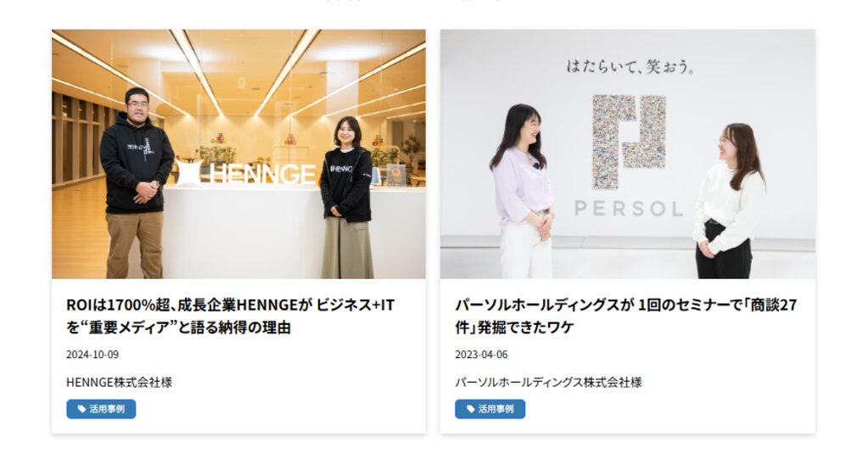Image resolution: width=868 pixels, height=459 pixels.
Task: Click the company name パーソルホールディングス株式会社様
Action: tap(549, 382)
